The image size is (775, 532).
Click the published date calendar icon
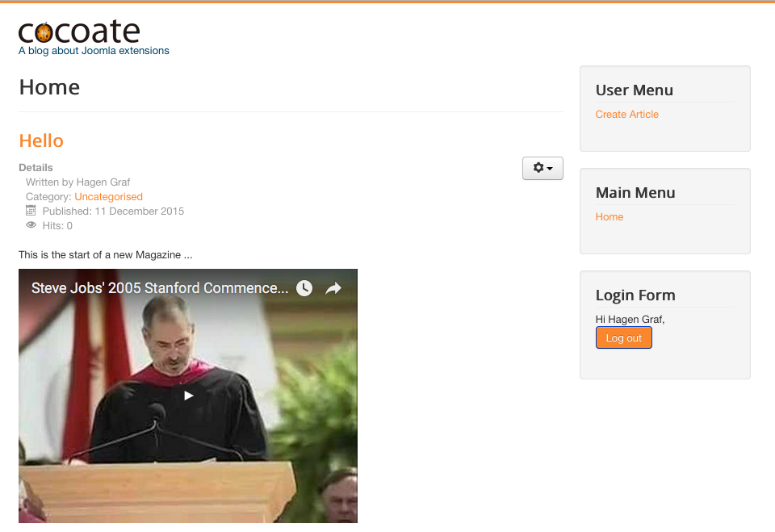pos(31,211)
